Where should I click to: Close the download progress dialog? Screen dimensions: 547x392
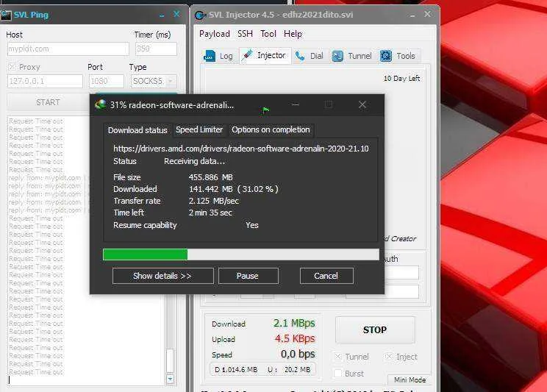click(362, 104)
